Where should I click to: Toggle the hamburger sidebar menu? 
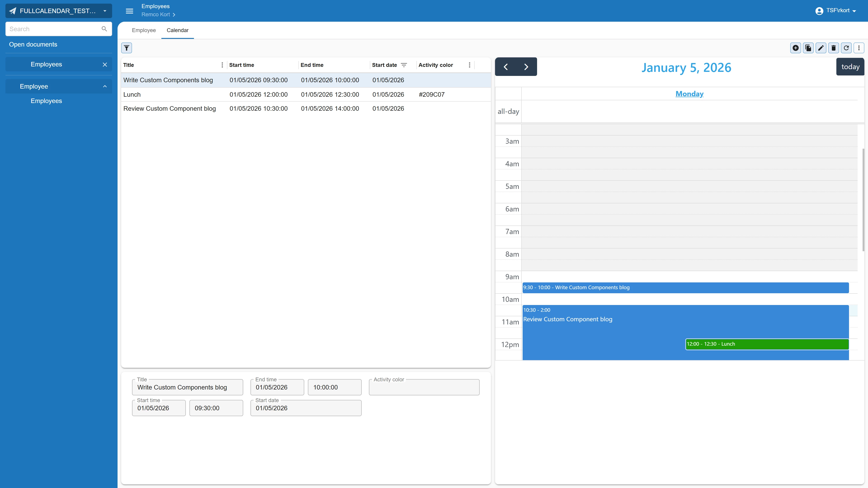click(x=129, y=11)
